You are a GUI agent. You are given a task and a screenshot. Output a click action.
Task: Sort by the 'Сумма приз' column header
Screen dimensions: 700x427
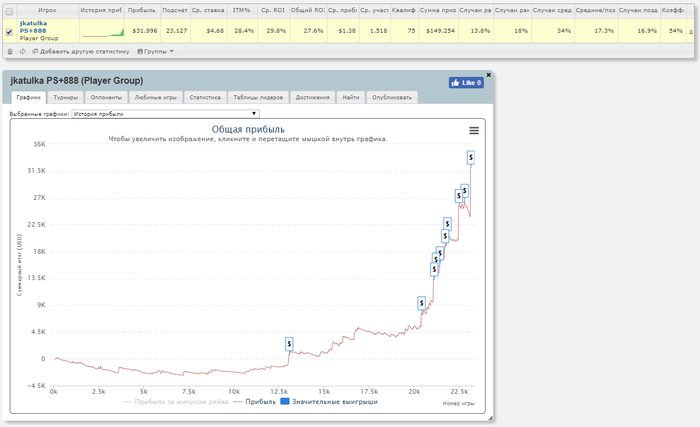(x=438, y=10)
